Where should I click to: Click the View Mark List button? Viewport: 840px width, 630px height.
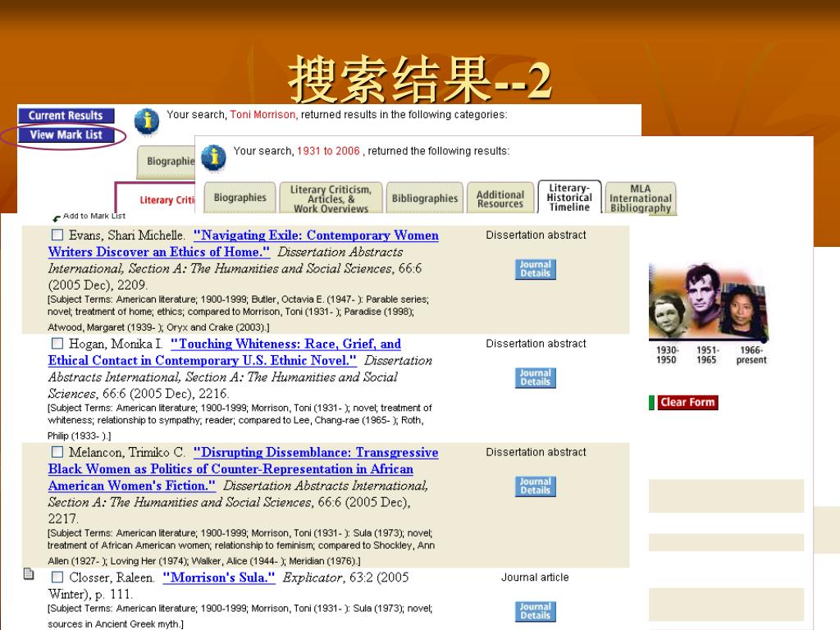66,135
